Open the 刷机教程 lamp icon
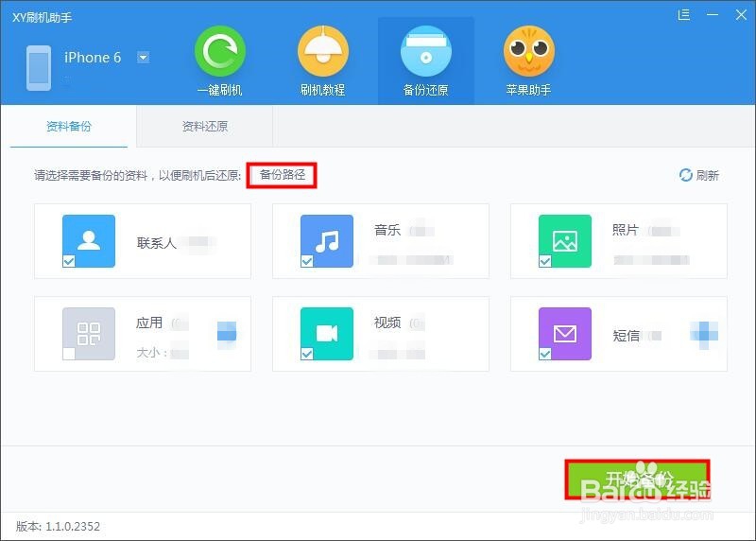Screen dimensions: 756x541 (323, 52)
